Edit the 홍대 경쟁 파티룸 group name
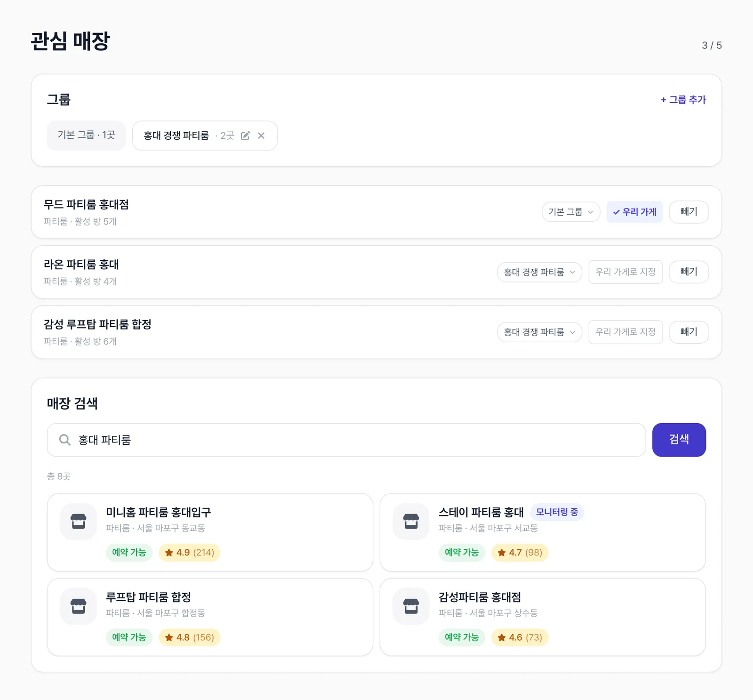Screen dimensions: 753x700 tap(245, 136)
